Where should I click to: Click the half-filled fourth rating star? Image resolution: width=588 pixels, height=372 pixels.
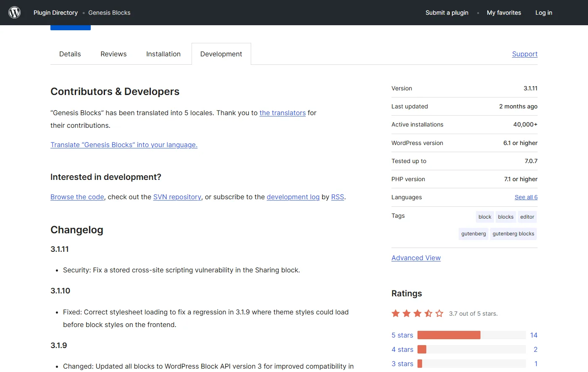(428, 313)
